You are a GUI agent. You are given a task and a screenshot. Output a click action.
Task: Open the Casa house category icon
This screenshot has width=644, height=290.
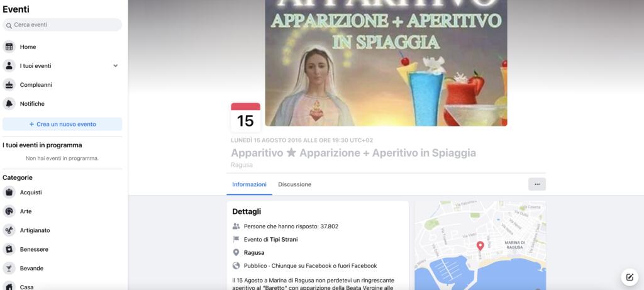(x=9, y=286)
